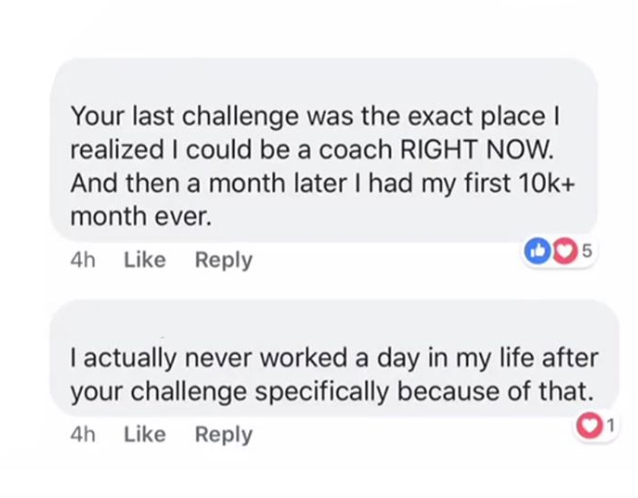638x498 pixels.
Task: Click the blue thumbs-up reaction icon
Action: click(537, 251)
